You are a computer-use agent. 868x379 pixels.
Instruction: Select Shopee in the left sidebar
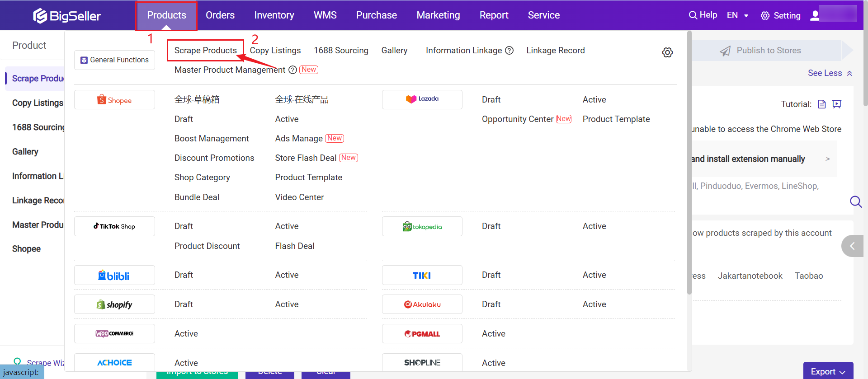[26, 249]
